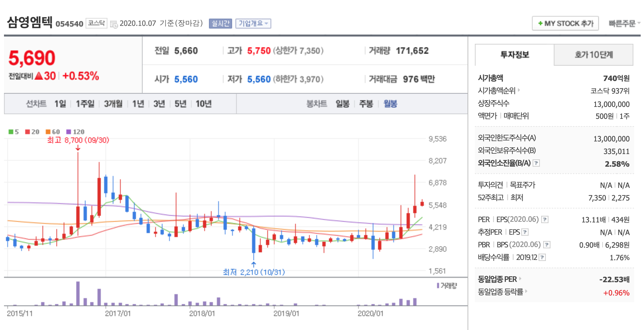Select 월봉 candlestick chart
Image resolution: width=644 pixels, height=330 pixels.
[390, 104]
